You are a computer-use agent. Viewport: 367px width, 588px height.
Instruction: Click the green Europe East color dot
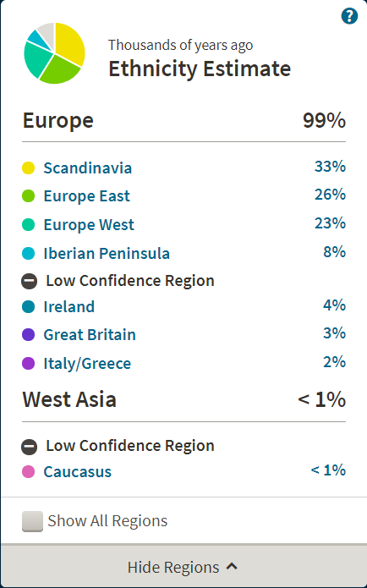pos(29,195)
